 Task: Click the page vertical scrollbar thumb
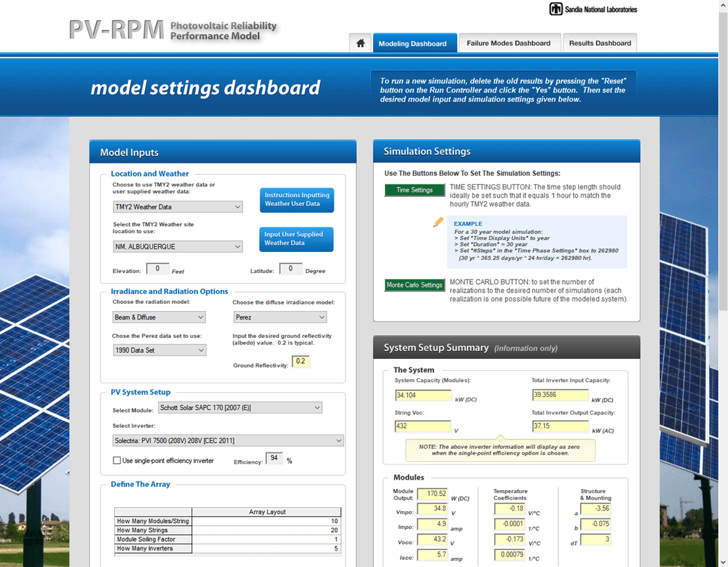click(x=723, y=160)
